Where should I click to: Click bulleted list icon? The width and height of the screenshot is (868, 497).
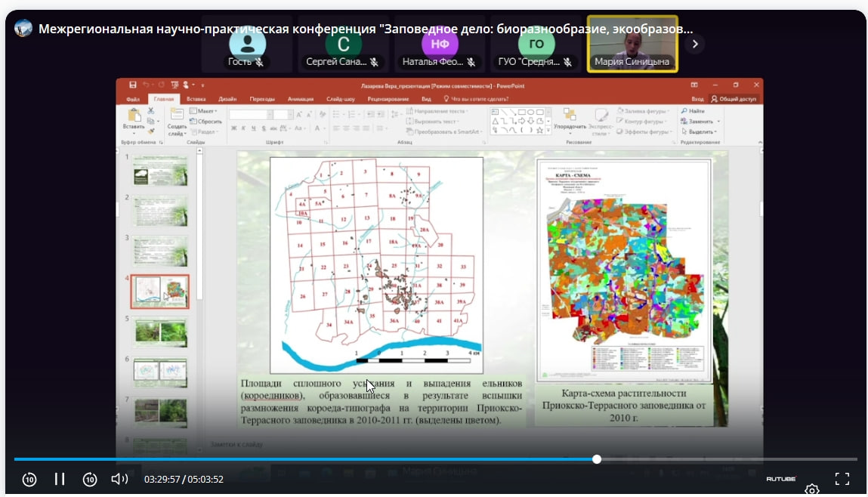coord(337,115)
